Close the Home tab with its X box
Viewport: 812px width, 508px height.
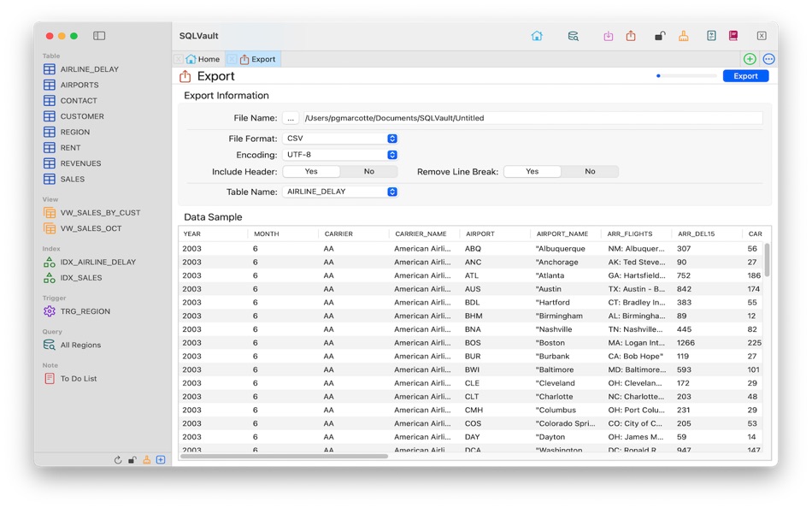coord(178,59)
